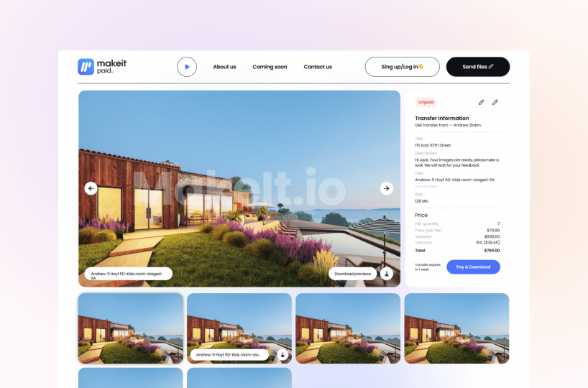588x388 pixels.
Task: Click the download icon on main preview
Action: coord(387,274)
